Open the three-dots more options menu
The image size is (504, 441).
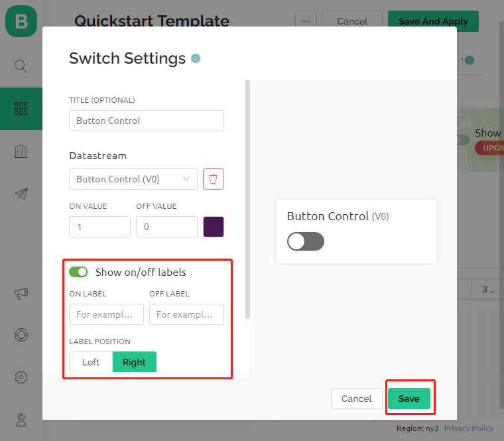(306, 21)
